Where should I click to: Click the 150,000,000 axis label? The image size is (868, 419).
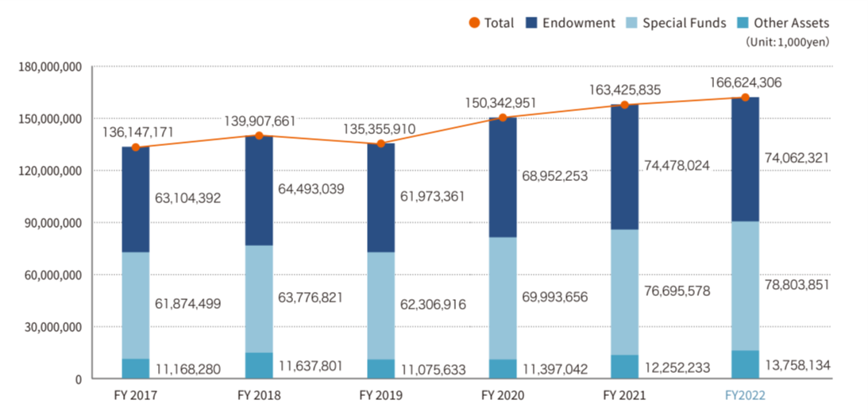(50, 119)
